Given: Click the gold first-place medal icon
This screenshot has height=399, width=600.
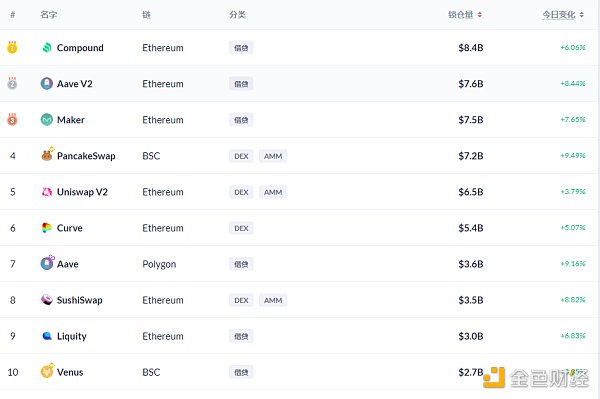Looking at the screenshot, I should pyautogui.click(x=12, y=47).
